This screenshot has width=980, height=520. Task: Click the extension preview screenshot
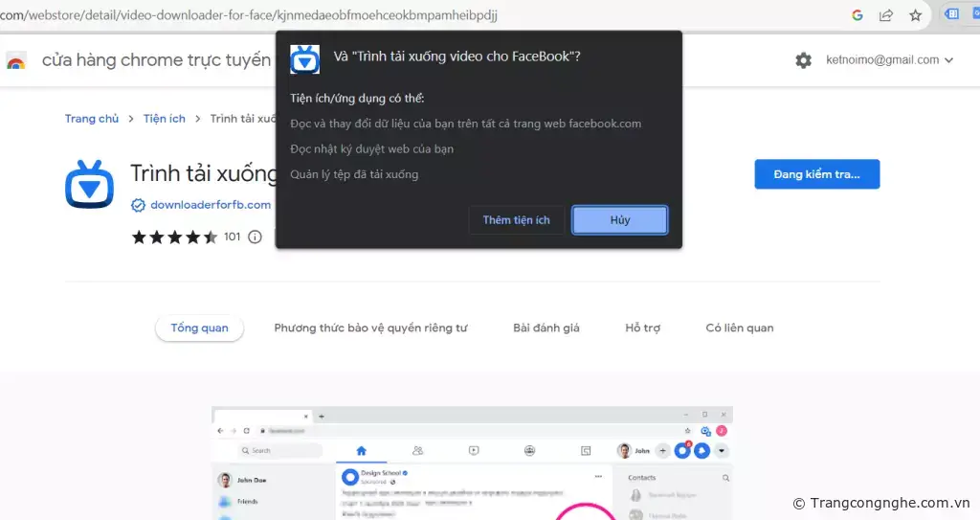pos(472,463)
